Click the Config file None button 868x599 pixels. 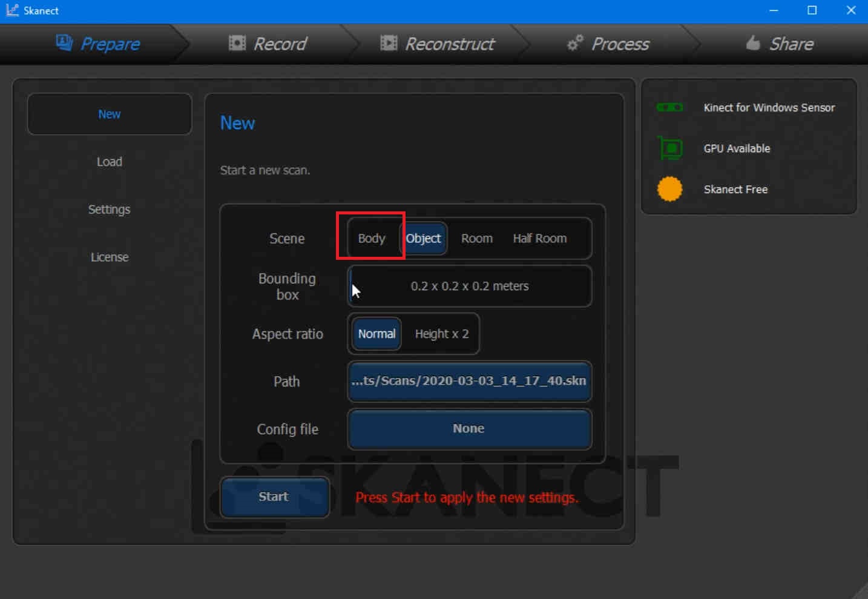click(470, 429)
